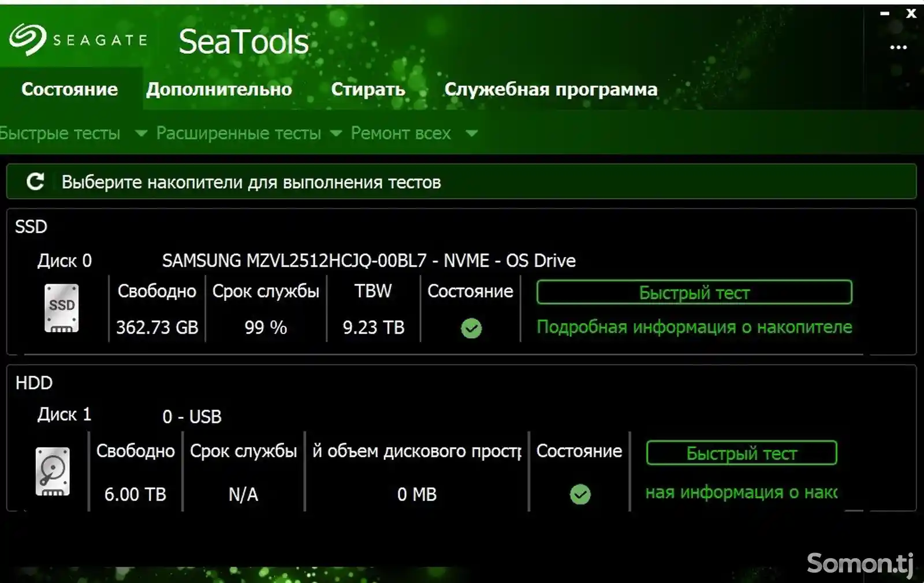
Task: Click the Расширенные тесты menu label
Action: tap(239, 133)
